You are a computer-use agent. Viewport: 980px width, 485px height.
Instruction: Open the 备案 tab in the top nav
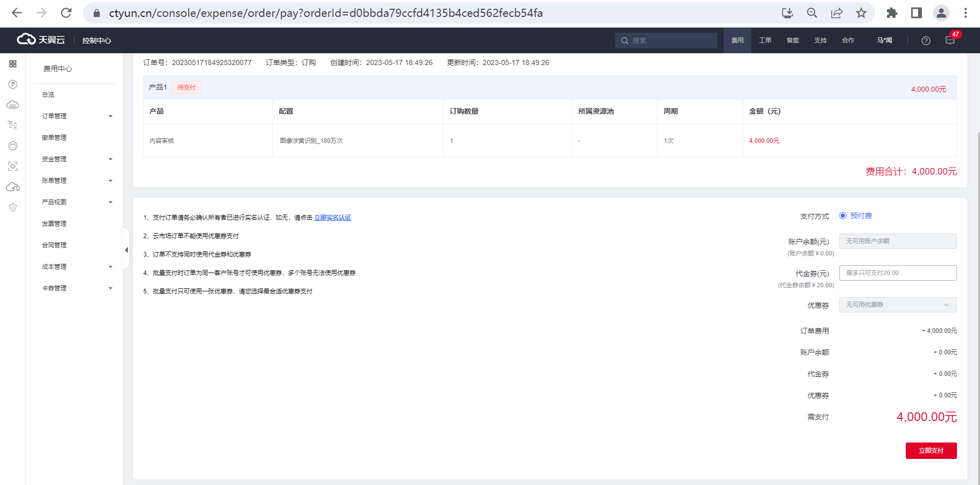tap(793, 40)
